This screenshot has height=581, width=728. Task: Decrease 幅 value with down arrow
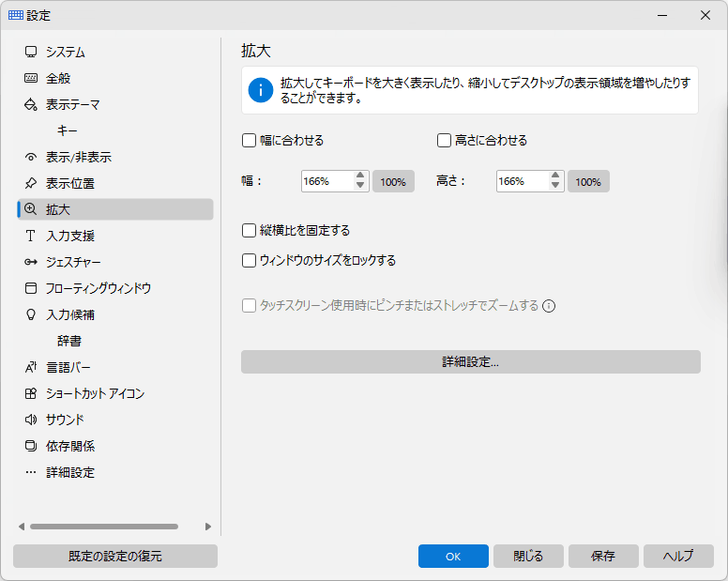[360, 186]
